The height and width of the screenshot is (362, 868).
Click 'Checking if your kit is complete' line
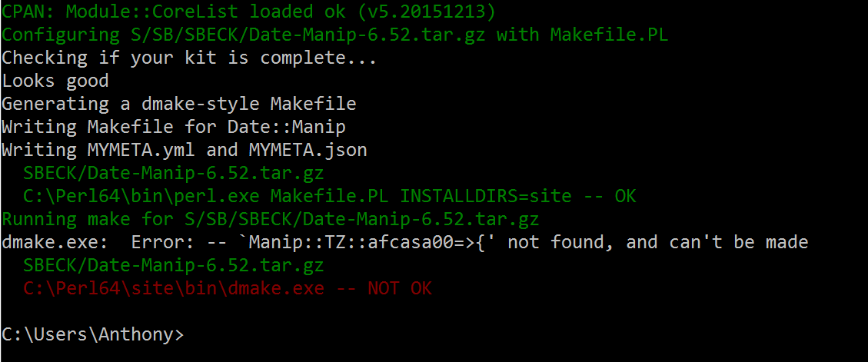[189, 58]
